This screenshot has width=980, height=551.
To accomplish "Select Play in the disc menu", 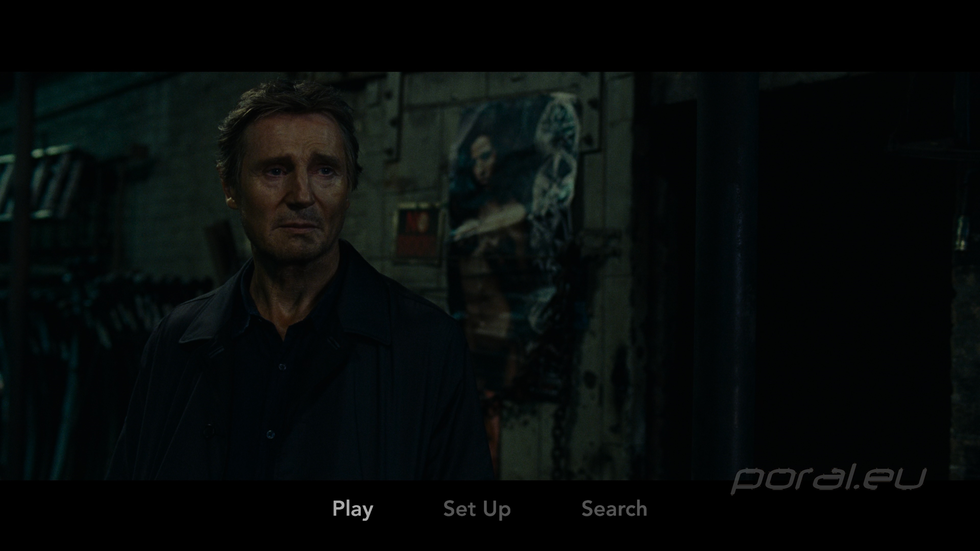I will [x=353, y=509].
